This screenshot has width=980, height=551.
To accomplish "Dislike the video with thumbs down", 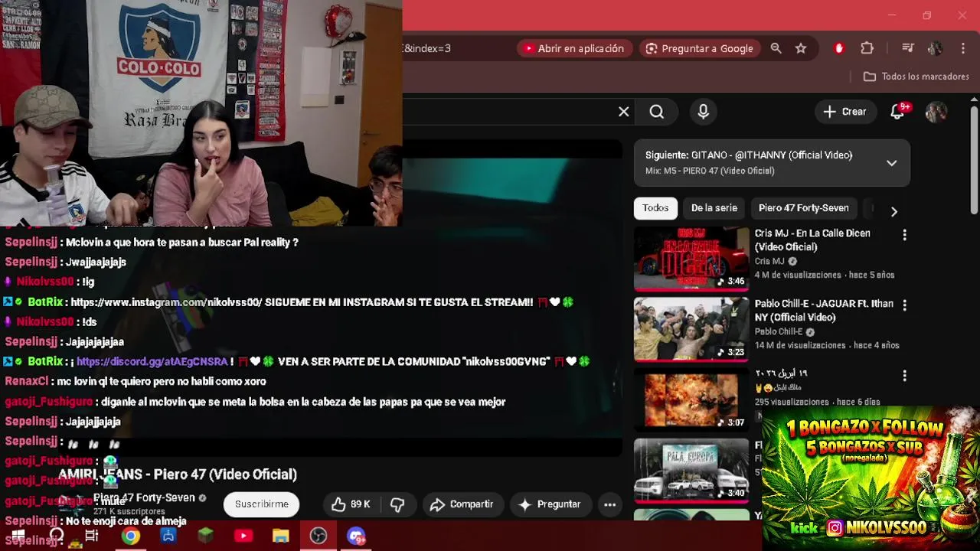I will [x=397, y=504].
